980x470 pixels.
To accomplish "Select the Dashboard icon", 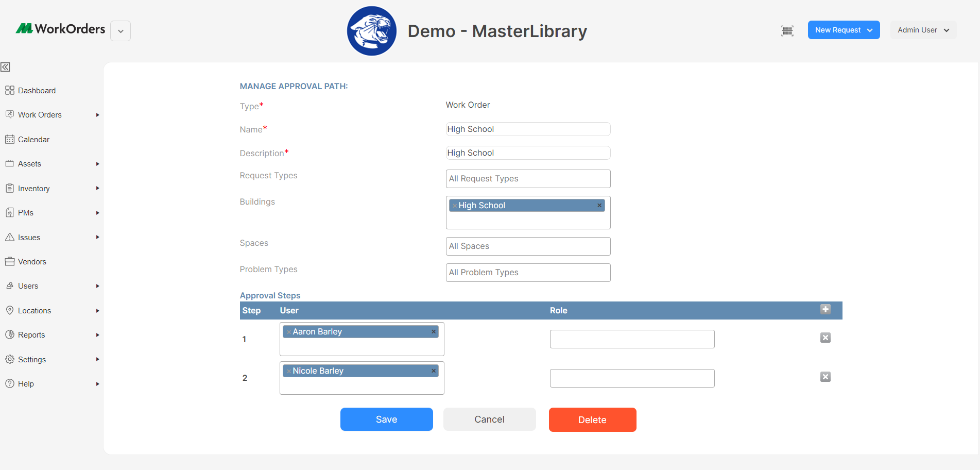I will pos(10,90).
